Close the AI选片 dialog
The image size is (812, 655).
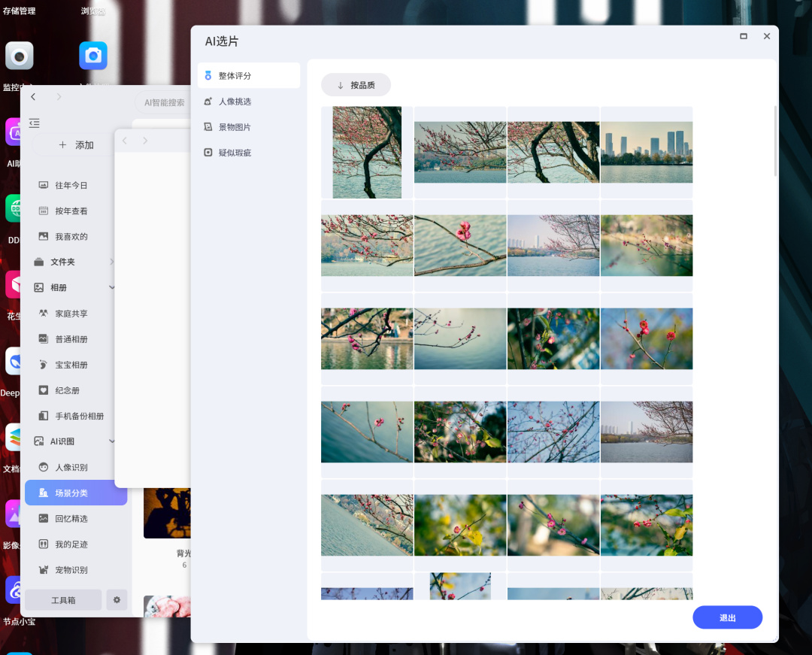[x=766, y=36]
